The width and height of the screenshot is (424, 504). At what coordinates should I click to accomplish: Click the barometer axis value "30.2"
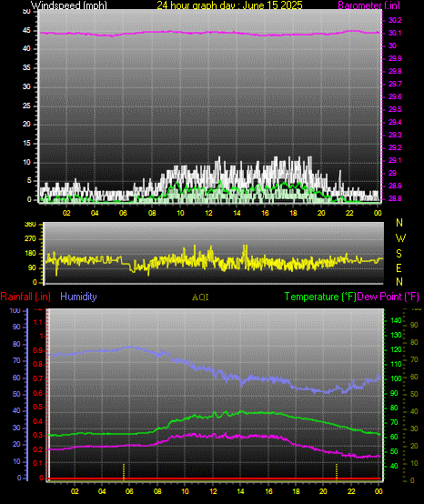point(395,20)
